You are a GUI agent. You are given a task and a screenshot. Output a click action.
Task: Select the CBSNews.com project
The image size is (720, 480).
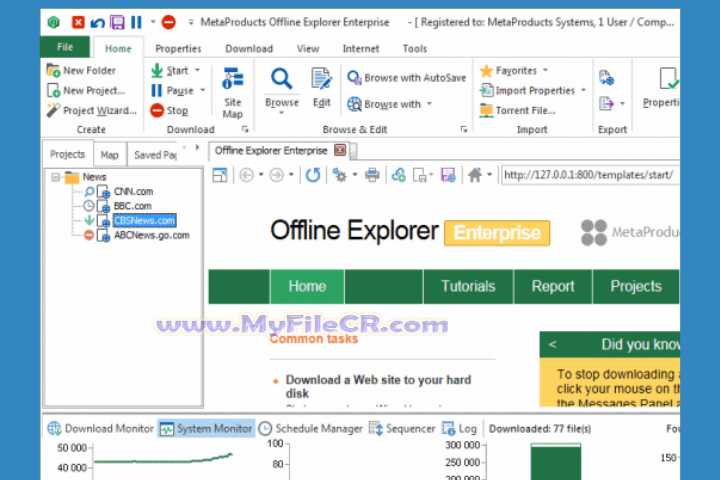pos(144,220)
